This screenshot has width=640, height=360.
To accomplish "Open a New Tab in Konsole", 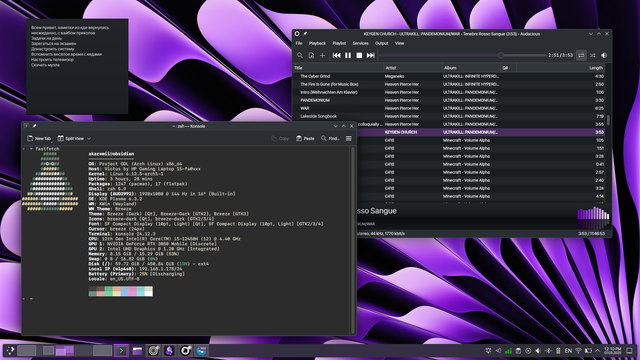I will tap(39, 138).
